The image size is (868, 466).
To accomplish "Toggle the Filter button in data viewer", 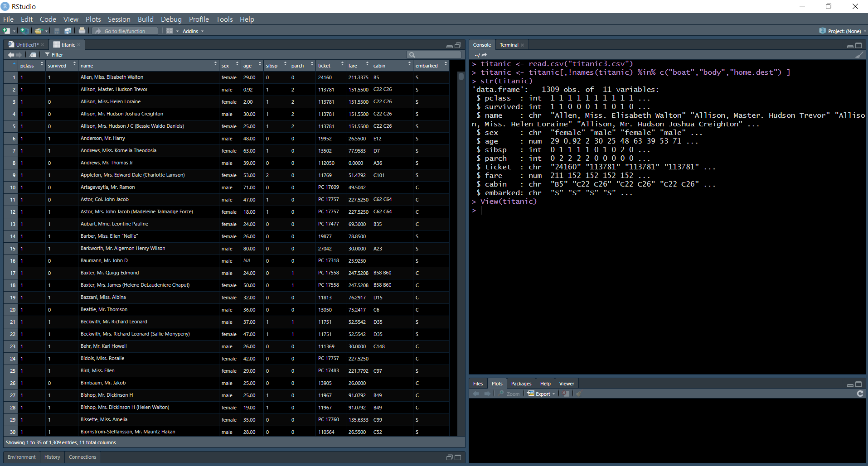I will [54, 55].
